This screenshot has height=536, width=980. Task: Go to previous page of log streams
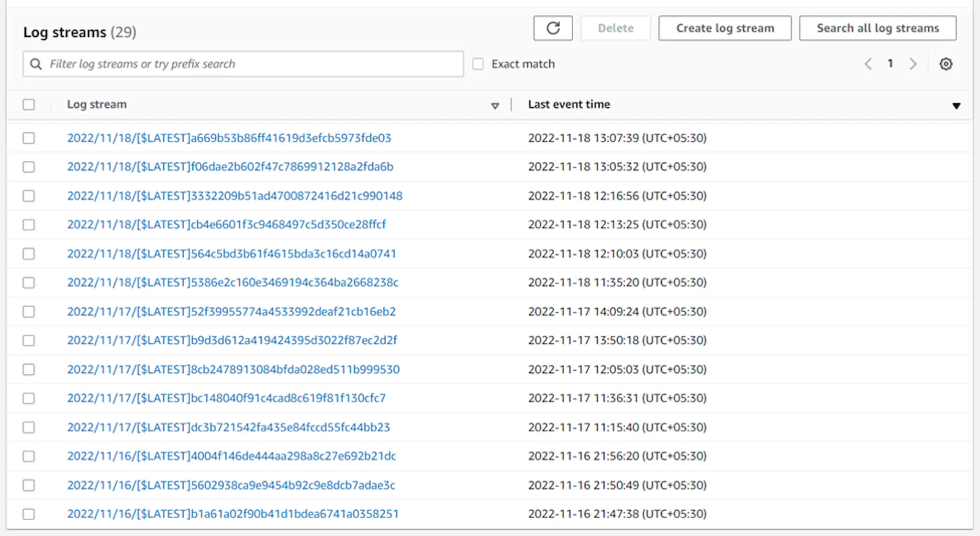(868, 64)
